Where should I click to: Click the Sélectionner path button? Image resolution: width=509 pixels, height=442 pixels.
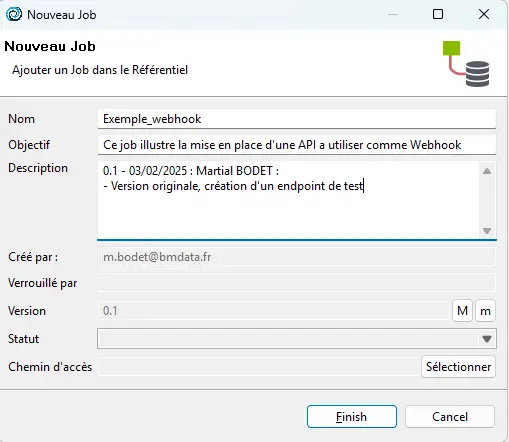pyautogui.click(x=458, y=367)
